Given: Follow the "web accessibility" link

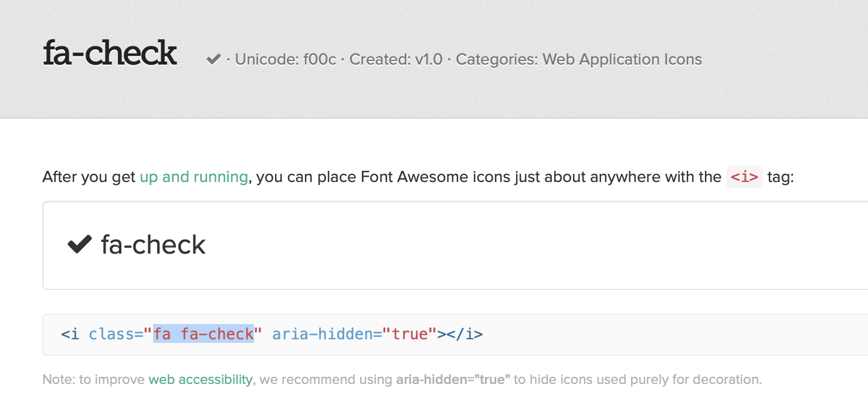Looking at the screenshot, I should (201, 379).
